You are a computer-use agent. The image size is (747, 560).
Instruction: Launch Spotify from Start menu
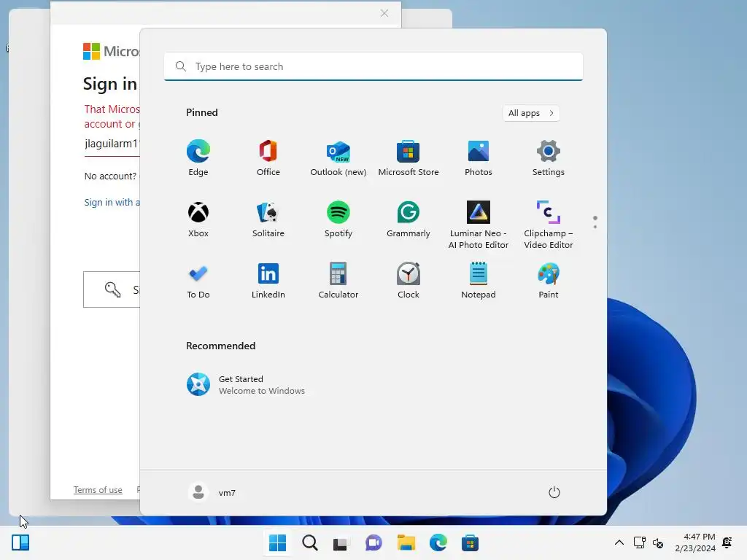click(338, 219)
